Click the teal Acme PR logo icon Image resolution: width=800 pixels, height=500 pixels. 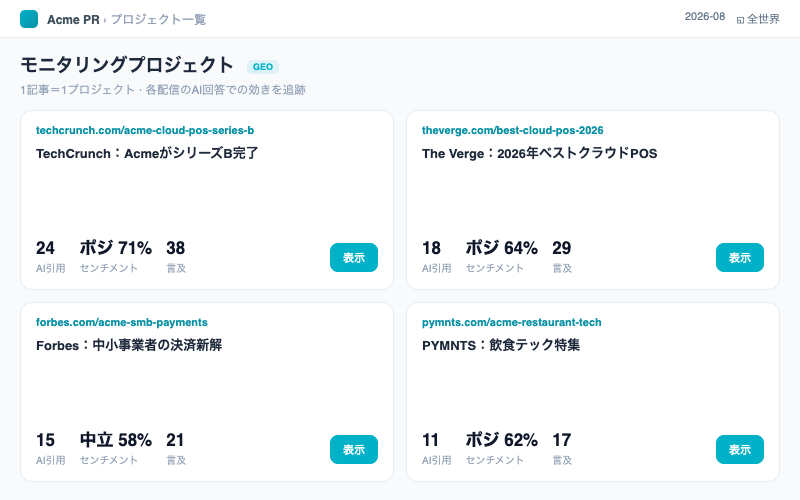(x=29, y=19)
